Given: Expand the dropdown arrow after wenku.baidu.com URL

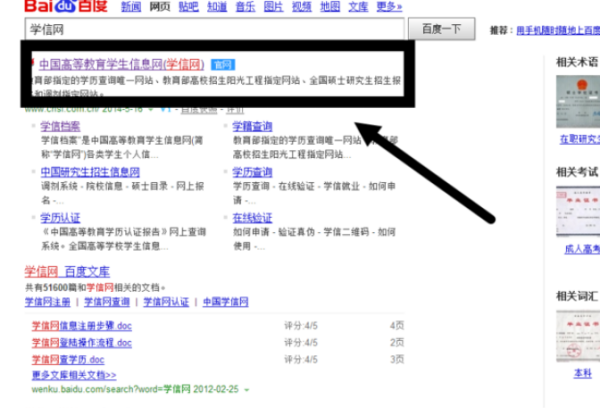Looking at the screenshot, I should click(x=247, y=390).
